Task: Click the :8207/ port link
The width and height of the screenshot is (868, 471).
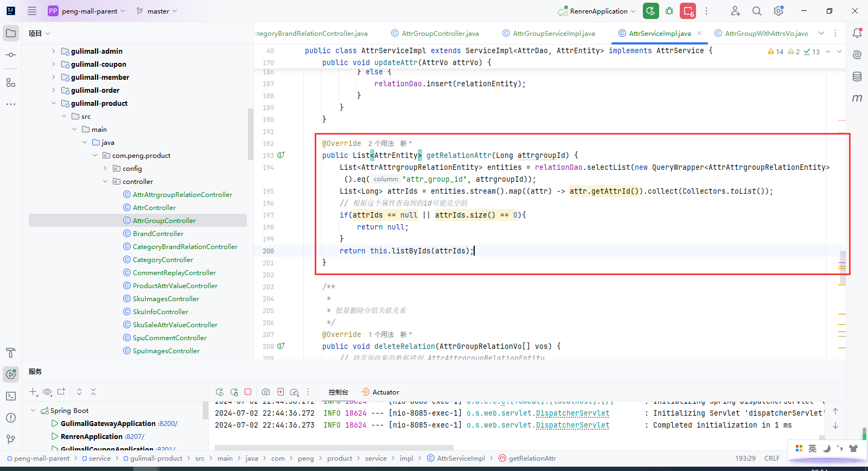Action: (135, 436)
